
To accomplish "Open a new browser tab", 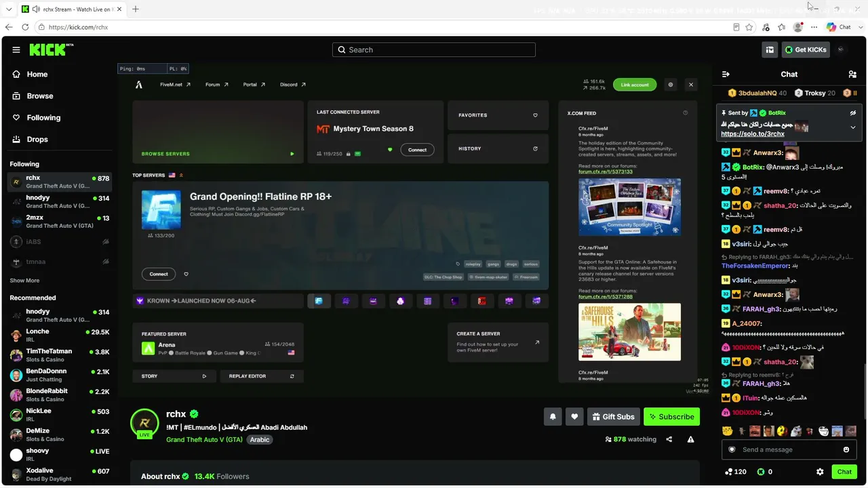I will [136, 9].
